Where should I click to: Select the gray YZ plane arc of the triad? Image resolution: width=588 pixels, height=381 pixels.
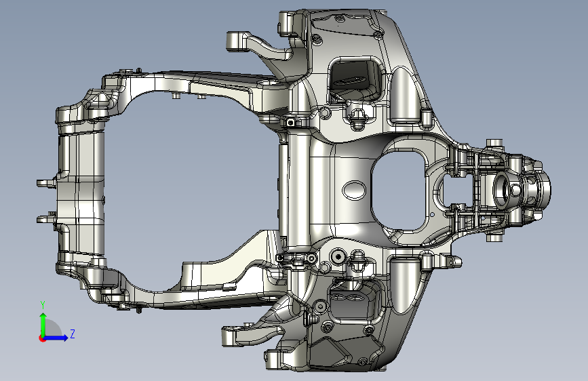click(x=53, y=328)
